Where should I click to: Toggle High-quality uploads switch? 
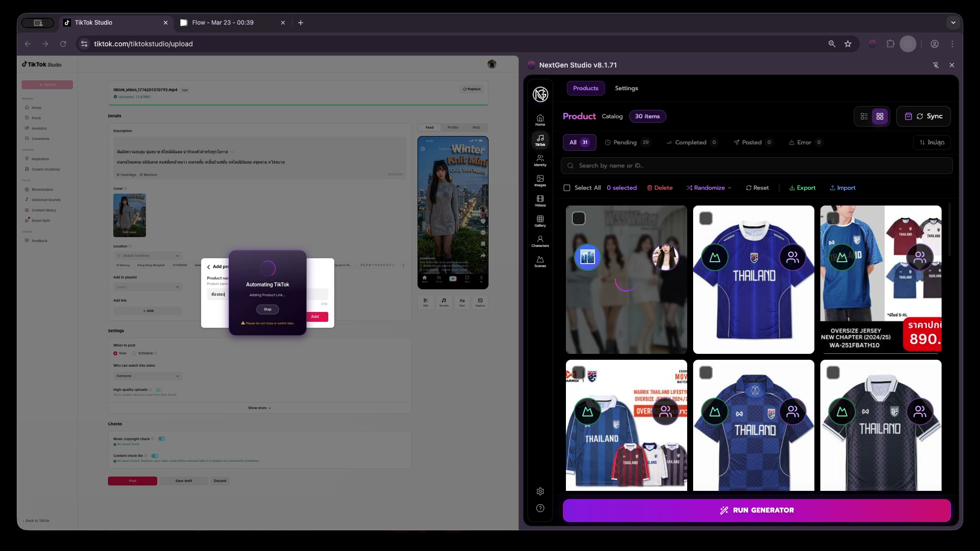[159, 390]
